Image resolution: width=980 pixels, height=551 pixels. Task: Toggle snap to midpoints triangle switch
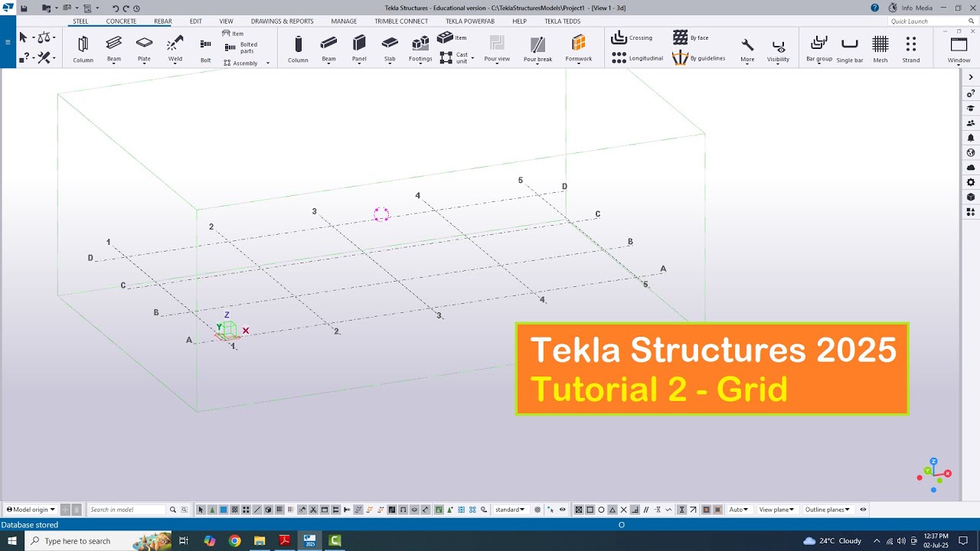tap(612, 510)
